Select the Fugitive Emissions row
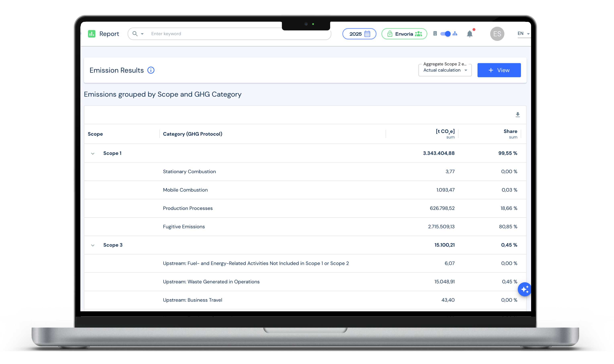 305,227
